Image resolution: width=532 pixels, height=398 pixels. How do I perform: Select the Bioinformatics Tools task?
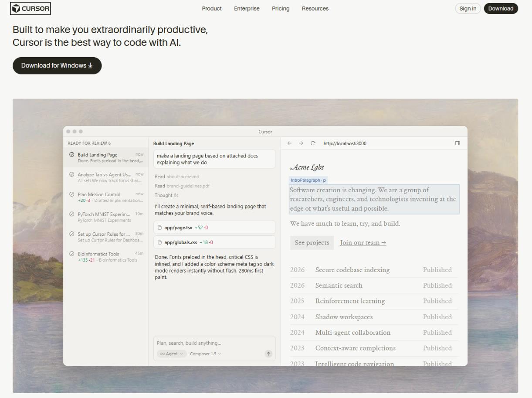pos(106,257)
